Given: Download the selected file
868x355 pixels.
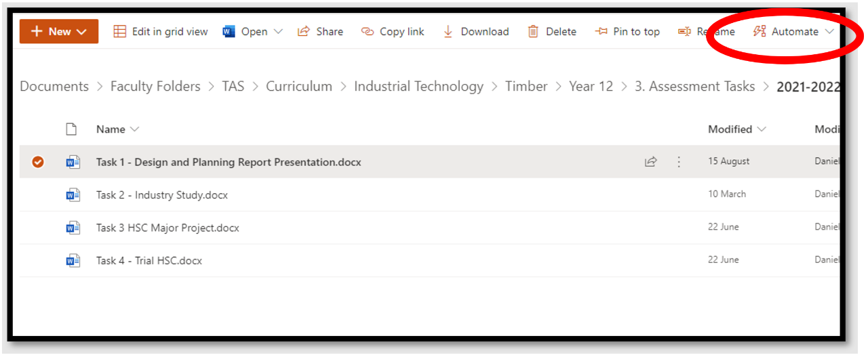Looking at the screenshot, I should [x=475, y=31].
